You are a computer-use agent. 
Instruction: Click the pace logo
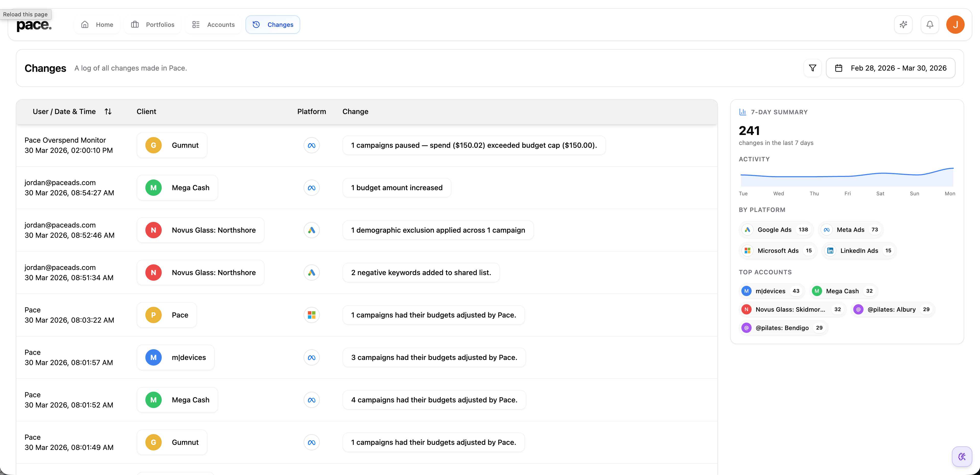34,25
